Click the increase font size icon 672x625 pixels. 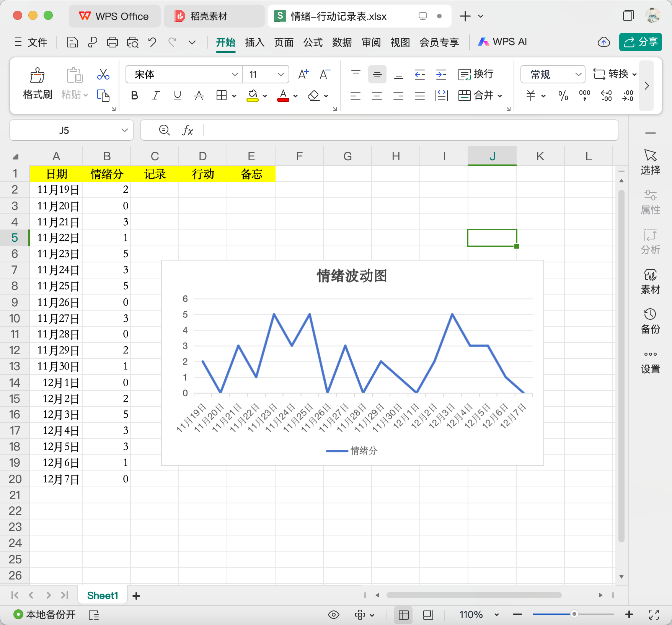(303, 74)
